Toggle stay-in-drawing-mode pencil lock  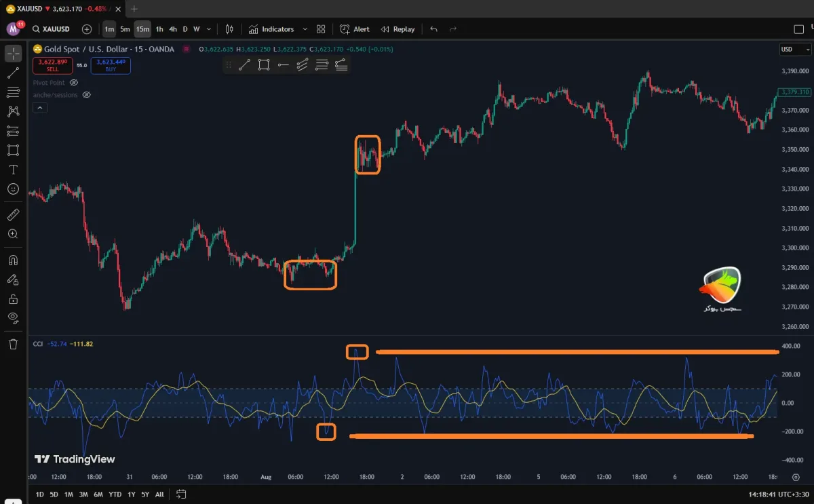click(13, 279)
